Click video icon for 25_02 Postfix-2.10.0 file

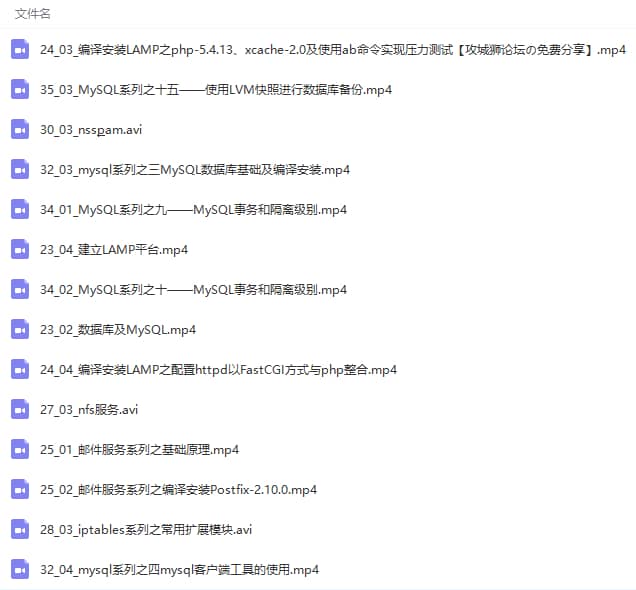click(x=20, y=489)
